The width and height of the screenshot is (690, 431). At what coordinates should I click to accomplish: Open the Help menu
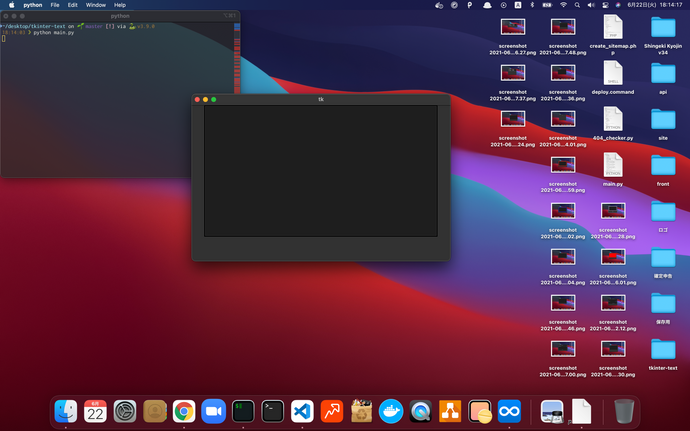coord(120,5)
